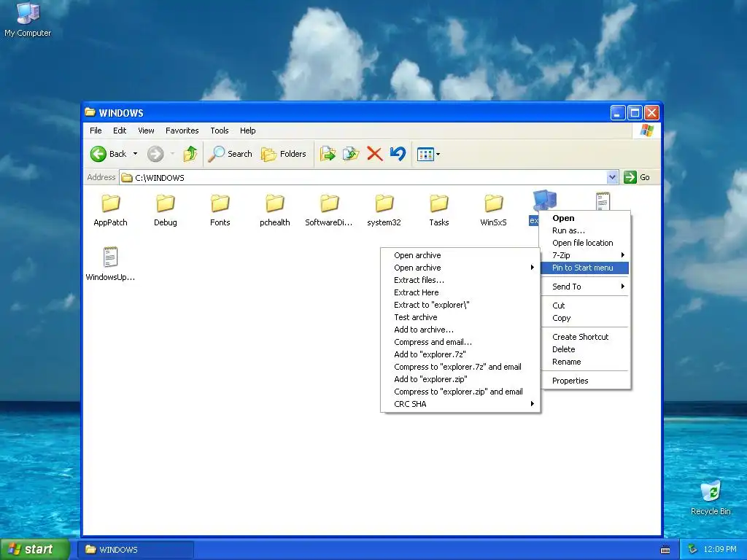Click the keyboard icon in system tray

(665, 550)
